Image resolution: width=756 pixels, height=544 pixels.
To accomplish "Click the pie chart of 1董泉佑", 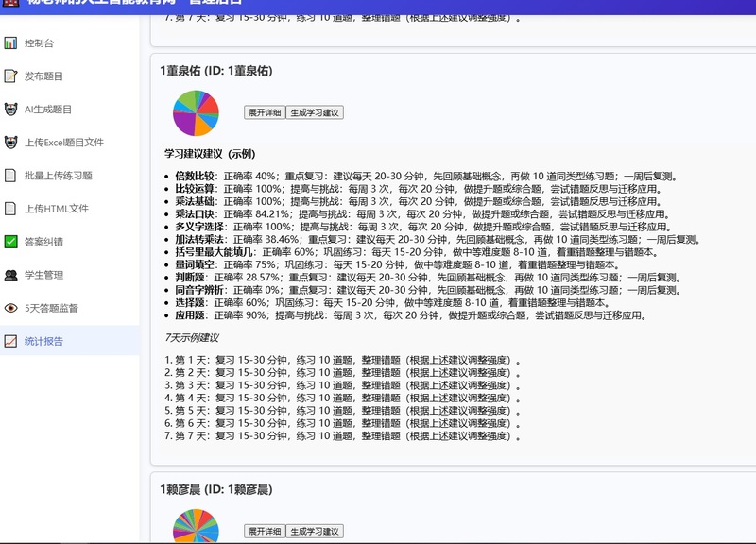I will point(196,113).
